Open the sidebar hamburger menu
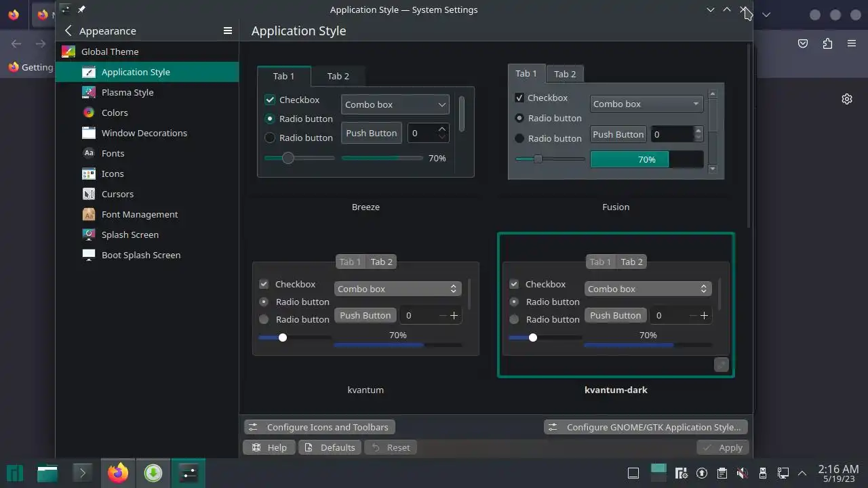 click(x=228, y=30)
